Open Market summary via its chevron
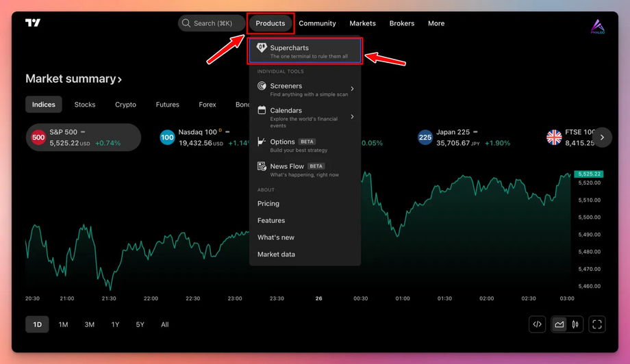Viewport: 630px width, 364px height. tap(120, 79)
